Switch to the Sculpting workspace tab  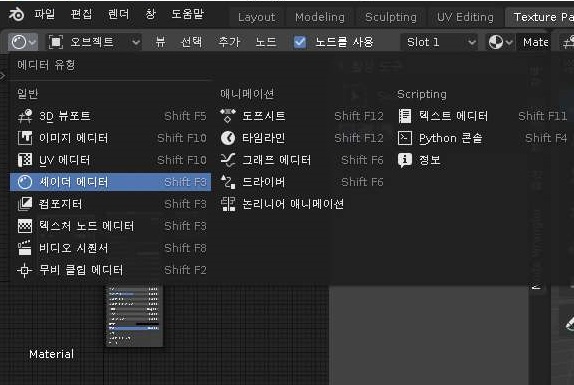pos(391,17)
